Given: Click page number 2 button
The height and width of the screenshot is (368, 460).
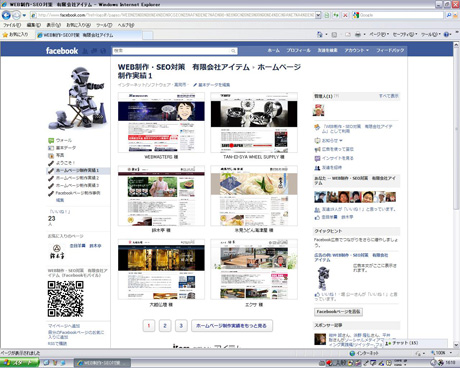Looking at the screenshot, I should click(x=165, y=326).
